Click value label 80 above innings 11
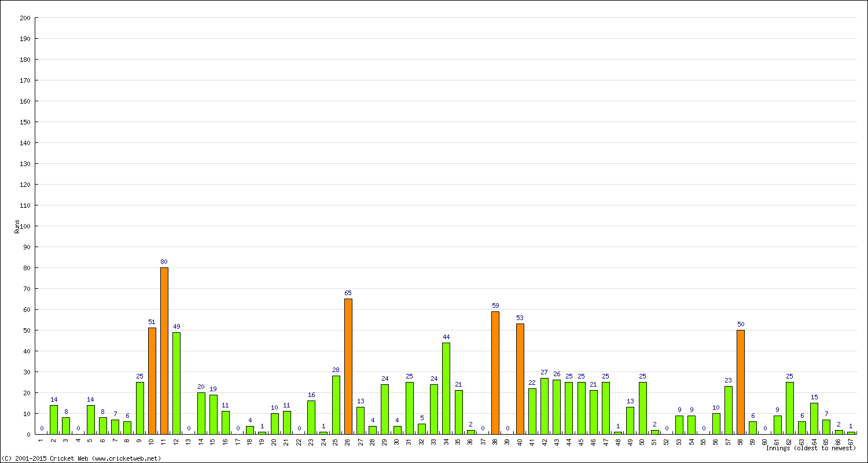Screen dimensions: 868x463 [x=164, y=262]
